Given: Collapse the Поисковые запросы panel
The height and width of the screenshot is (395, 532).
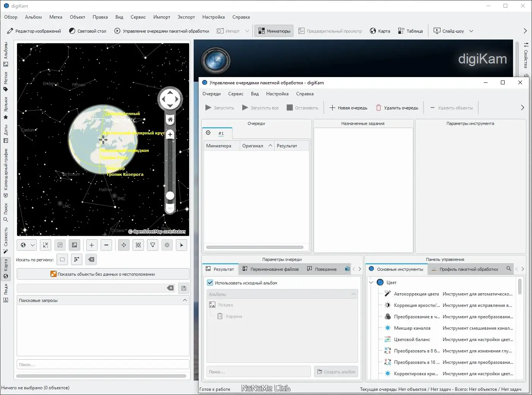Looking at the screenshot, I should (185, 300).
